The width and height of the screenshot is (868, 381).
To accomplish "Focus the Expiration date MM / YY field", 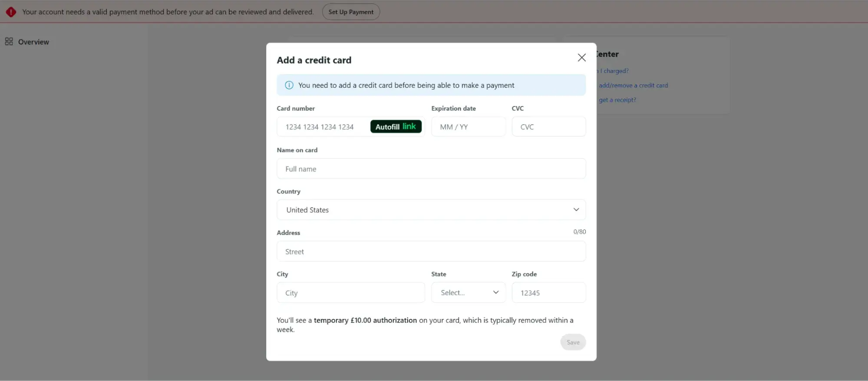I will [x=468, y=126].
